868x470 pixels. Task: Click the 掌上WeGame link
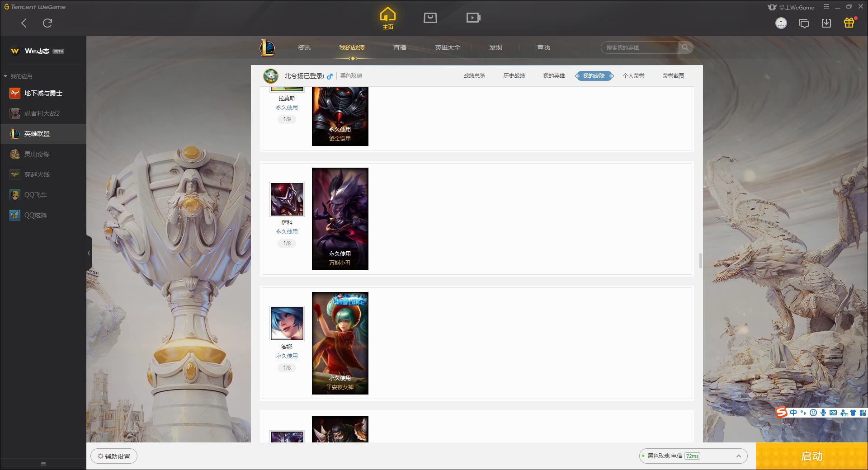(x=791, y=7)
